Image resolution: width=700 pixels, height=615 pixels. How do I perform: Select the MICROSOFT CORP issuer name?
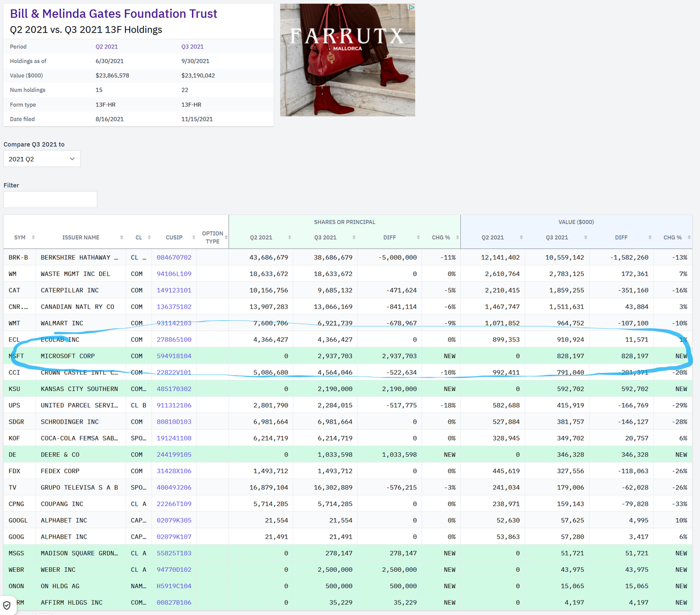point(68,356)
